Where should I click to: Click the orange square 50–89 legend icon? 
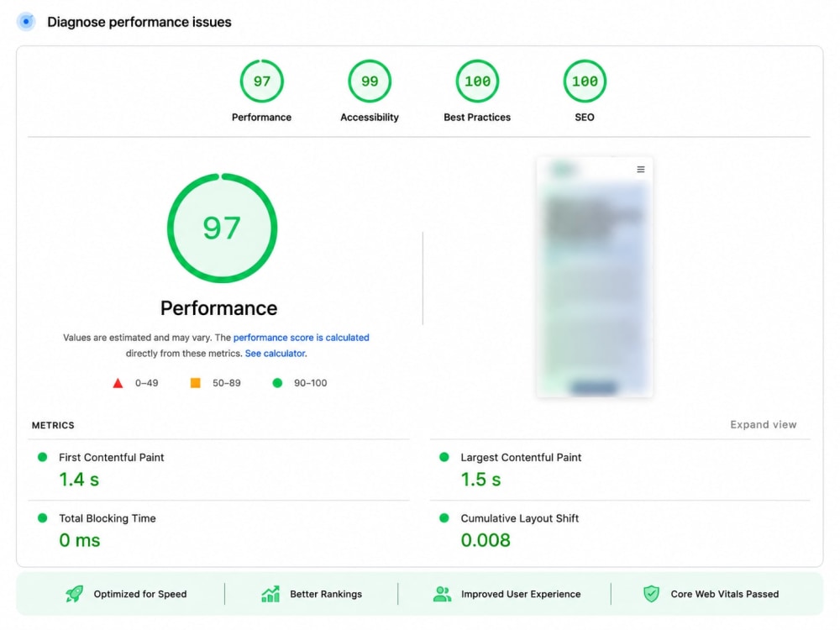coord(196,382)
